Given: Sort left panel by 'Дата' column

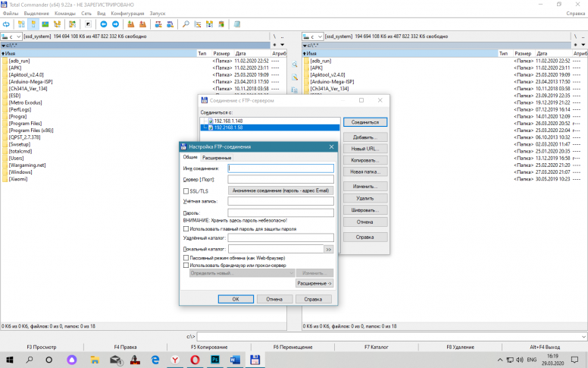Looking at the screenshot, I should tap(252, 53).
